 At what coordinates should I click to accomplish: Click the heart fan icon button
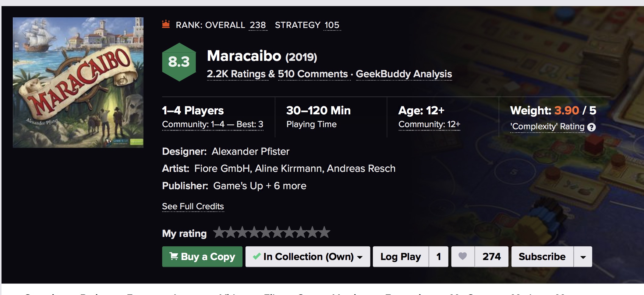tap(463, 256)
